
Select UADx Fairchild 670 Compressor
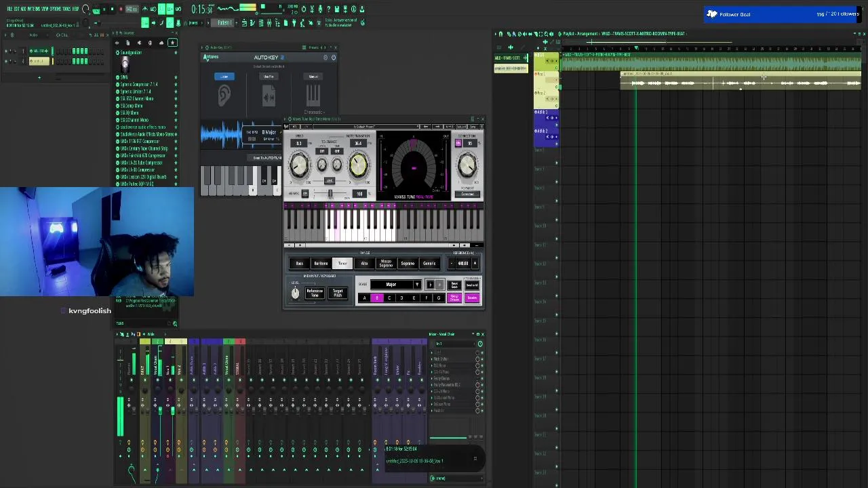142,156
